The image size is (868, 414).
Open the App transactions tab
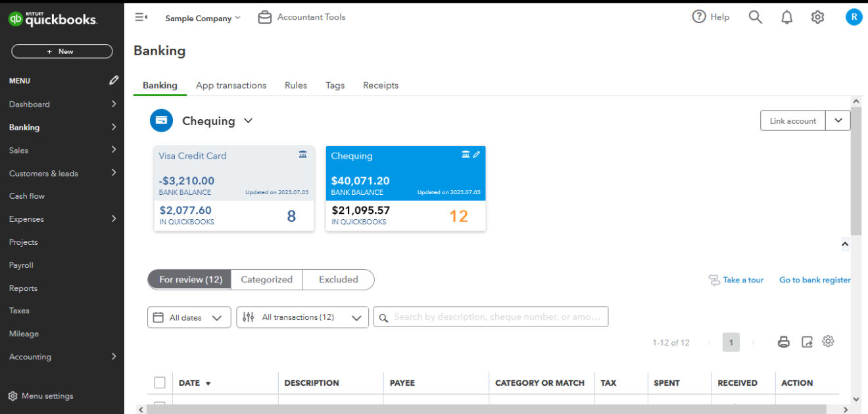[231, 85]
